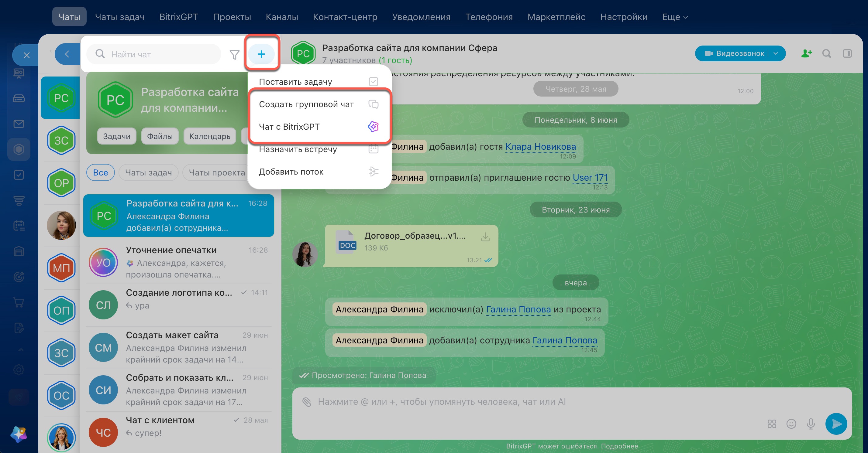Image resolution: width=868 pixels, height=453 pixels.
Task: Start a call with Видеозвонок button
Action: (x=734, y=53)
